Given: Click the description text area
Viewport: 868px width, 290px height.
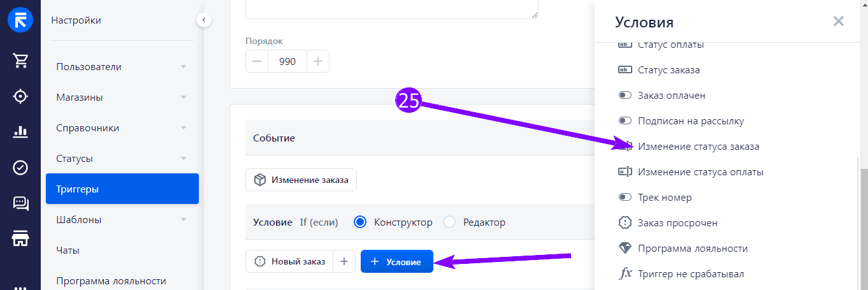Looking at the screenshot, I should (392, 9).
